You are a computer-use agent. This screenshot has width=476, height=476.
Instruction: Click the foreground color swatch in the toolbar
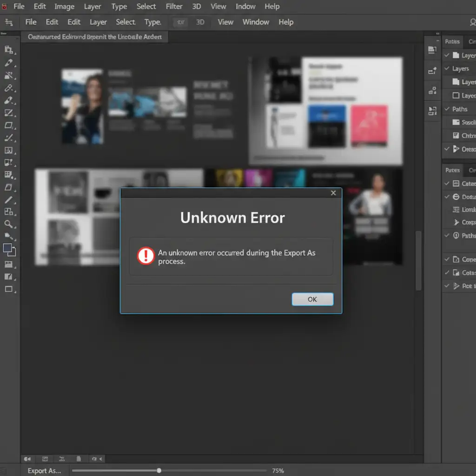click(x=7, y=248)
